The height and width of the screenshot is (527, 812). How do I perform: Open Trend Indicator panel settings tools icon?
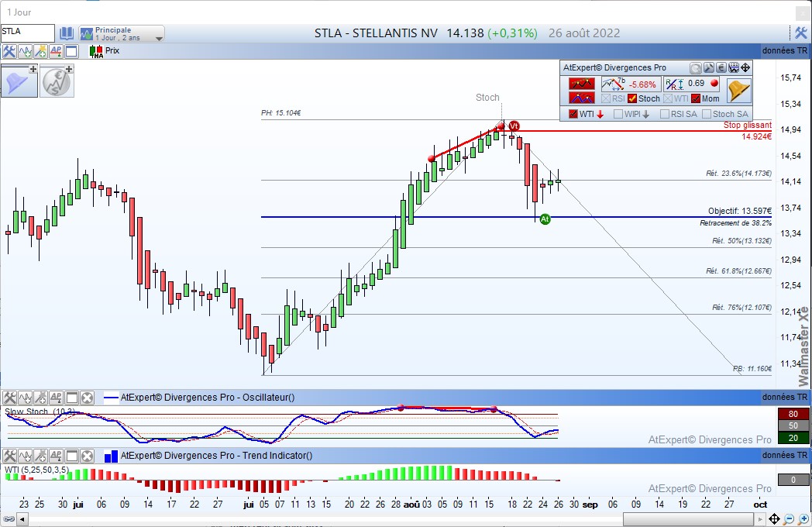tap(9, 456)
